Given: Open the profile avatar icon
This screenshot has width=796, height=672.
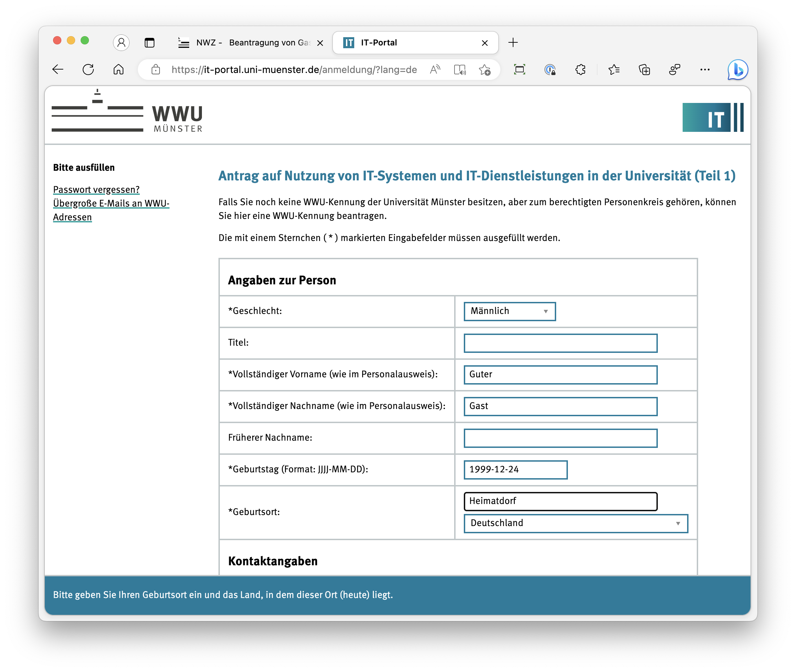Looking at the screenshot, I should click(x=121, y=42).
